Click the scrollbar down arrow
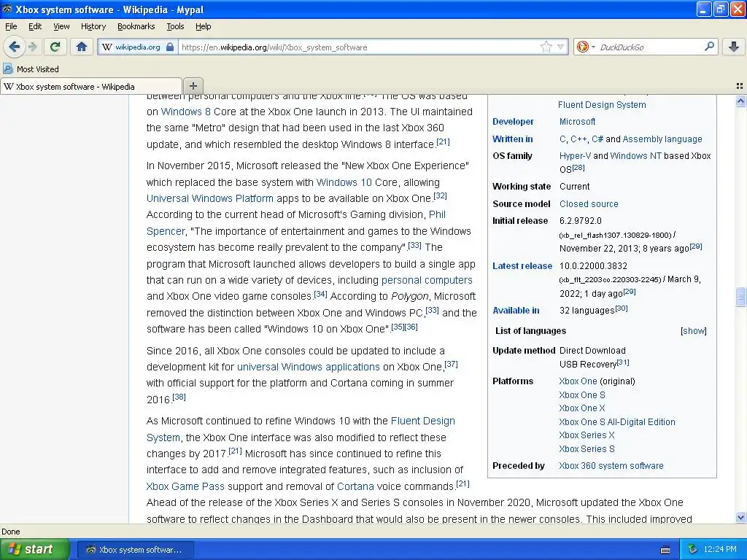The image size is (747, 560). point(740,517)
